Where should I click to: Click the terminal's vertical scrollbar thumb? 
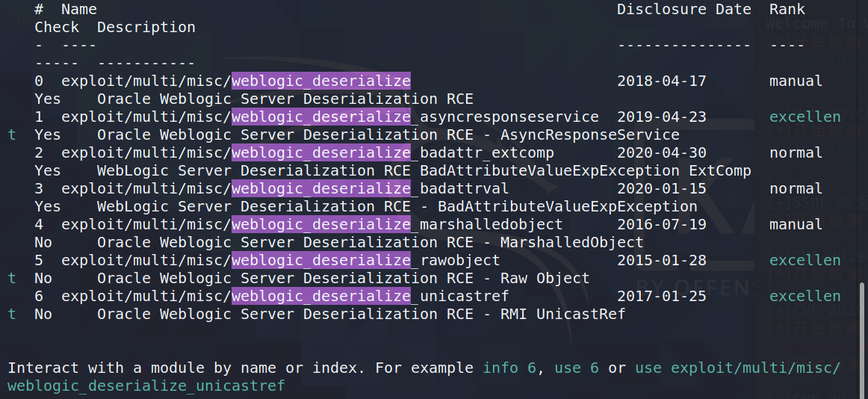point(862,340)
